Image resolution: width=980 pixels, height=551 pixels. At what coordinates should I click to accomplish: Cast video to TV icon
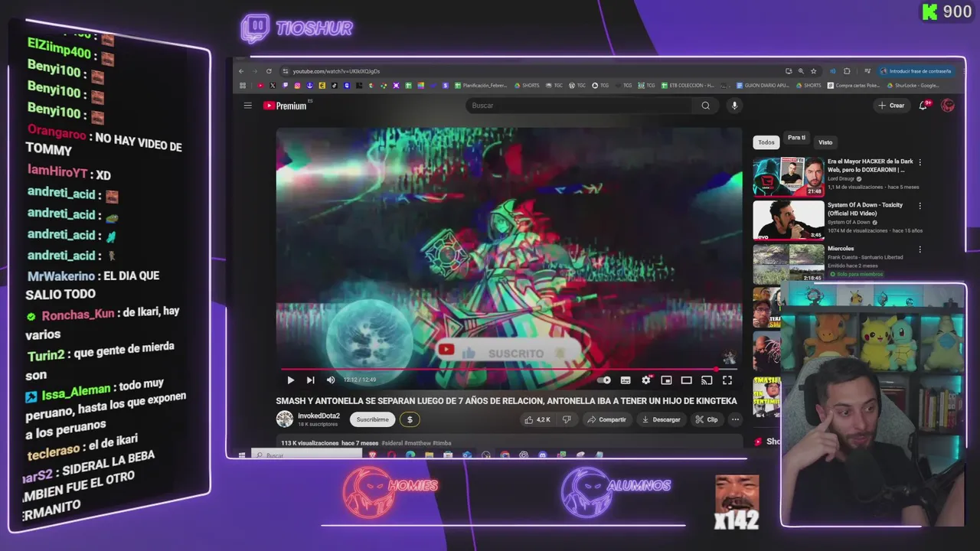coord(707,380)
